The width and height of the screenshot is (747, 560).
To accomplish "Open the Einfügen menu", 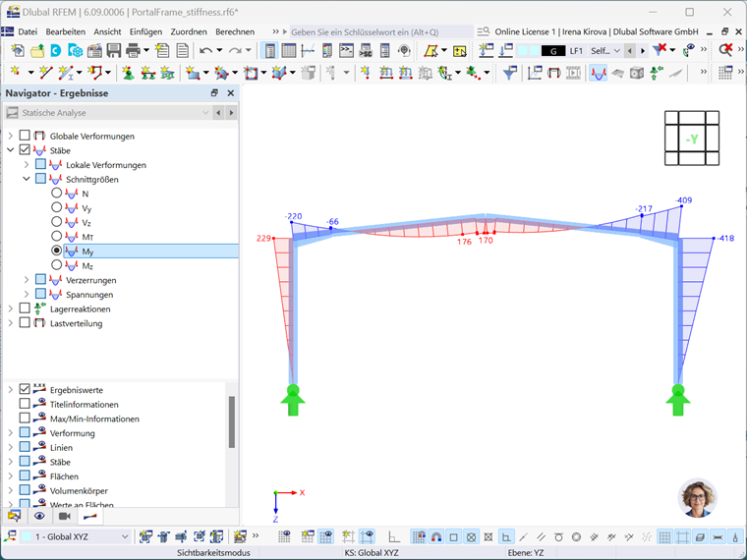I will (145, 31).
